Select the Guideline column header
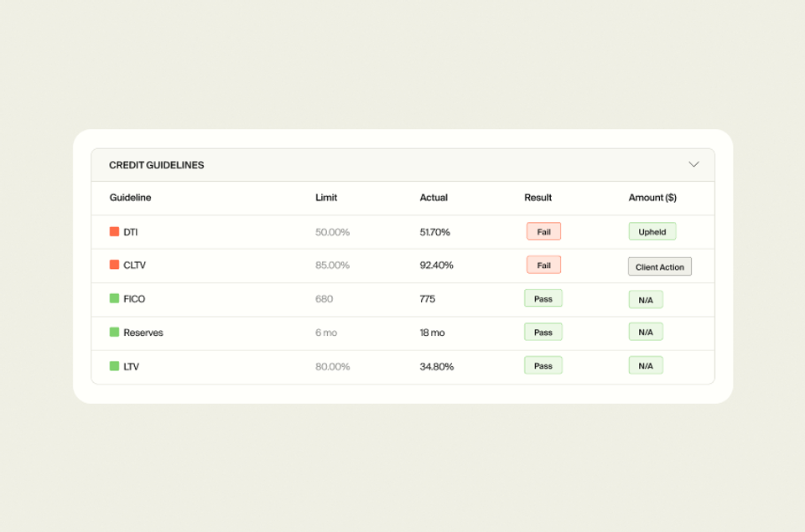This screenshot has height=532, width=805. click(131, 198)
